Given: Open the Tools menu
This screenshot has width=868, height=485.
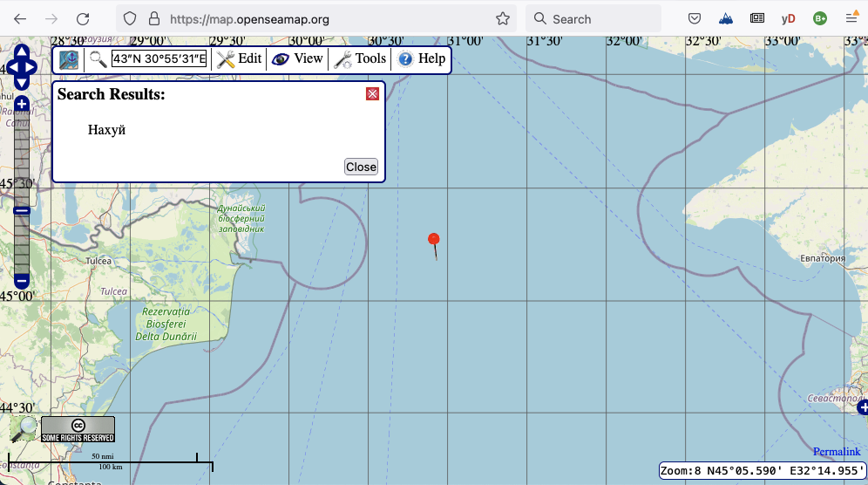Looking at the screenshot, I should coord(360,58).
